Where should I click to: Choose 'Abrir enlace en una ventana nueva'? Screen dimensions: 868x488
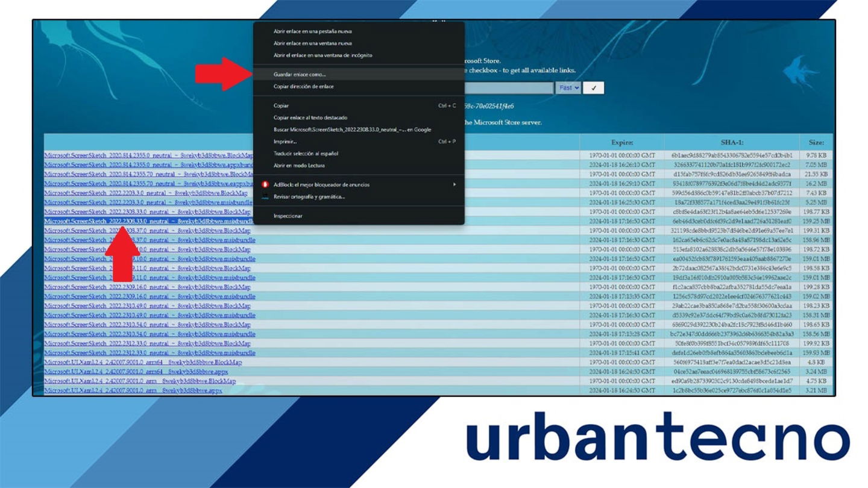coord(313,43)
